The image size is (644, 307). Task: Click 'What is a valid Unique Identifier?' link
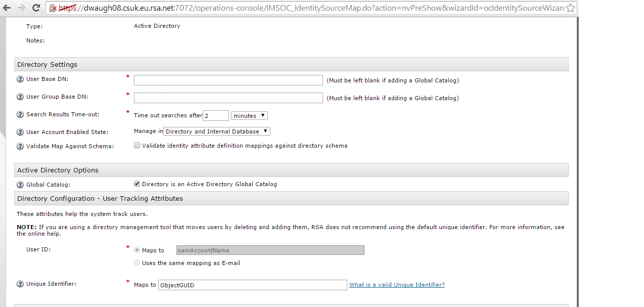tap(397, 285)
